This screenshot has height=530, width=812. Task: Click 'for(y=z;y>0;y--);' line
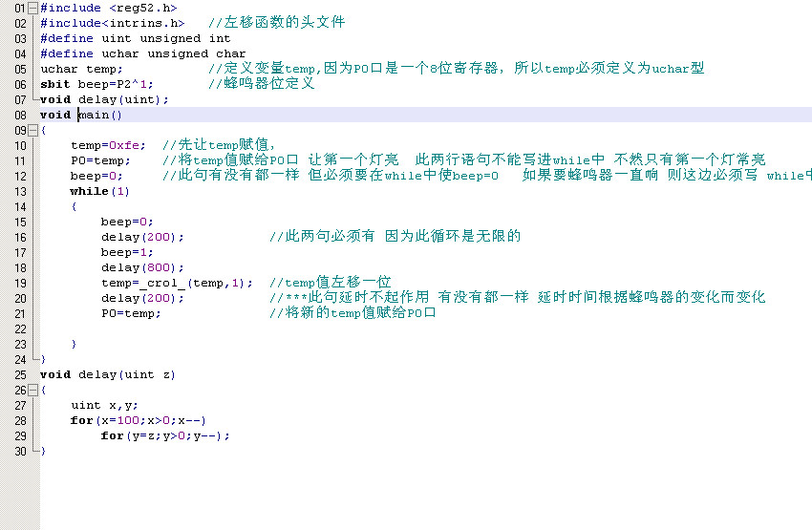point(165,435)
